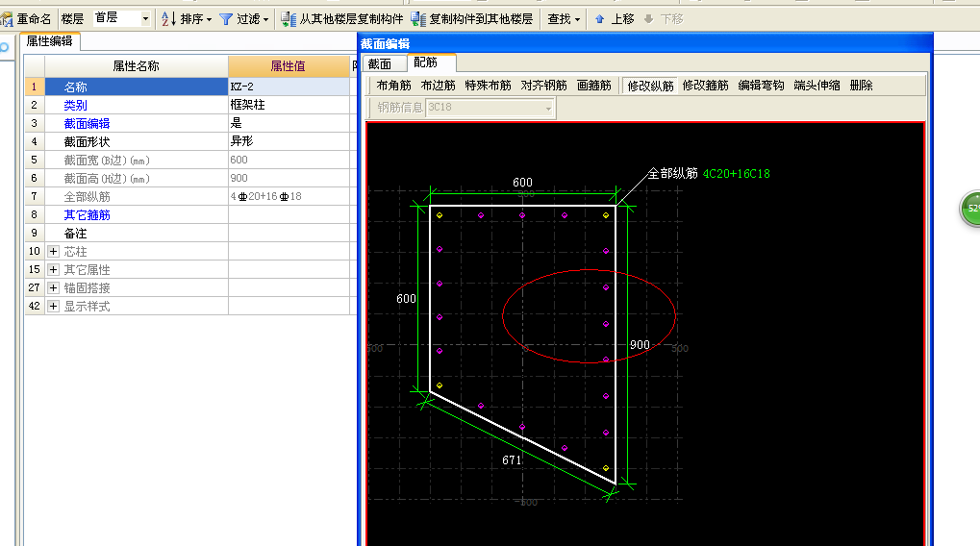Click the 特殊布筋 tool
The image size is (980, 546).
tap(489, 86)
